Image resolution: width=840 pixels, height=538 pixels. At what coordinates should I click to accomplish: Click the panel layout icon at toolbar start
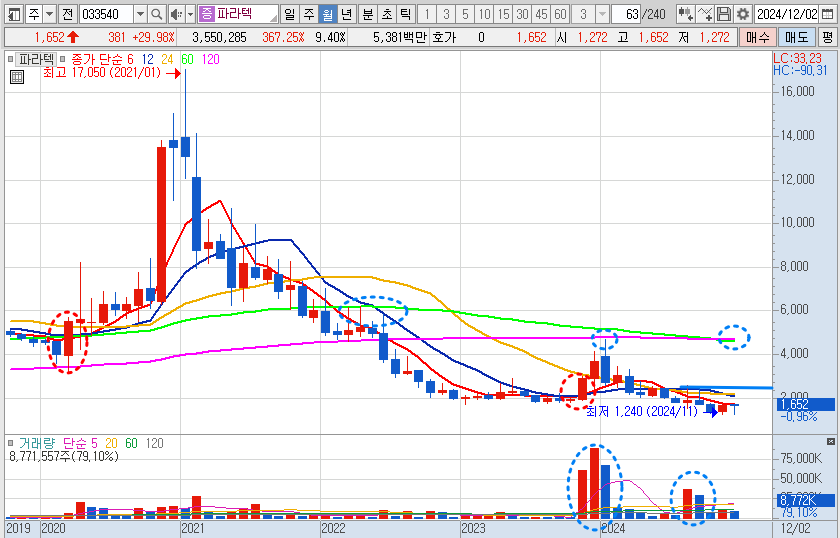[x=14, y=14]
